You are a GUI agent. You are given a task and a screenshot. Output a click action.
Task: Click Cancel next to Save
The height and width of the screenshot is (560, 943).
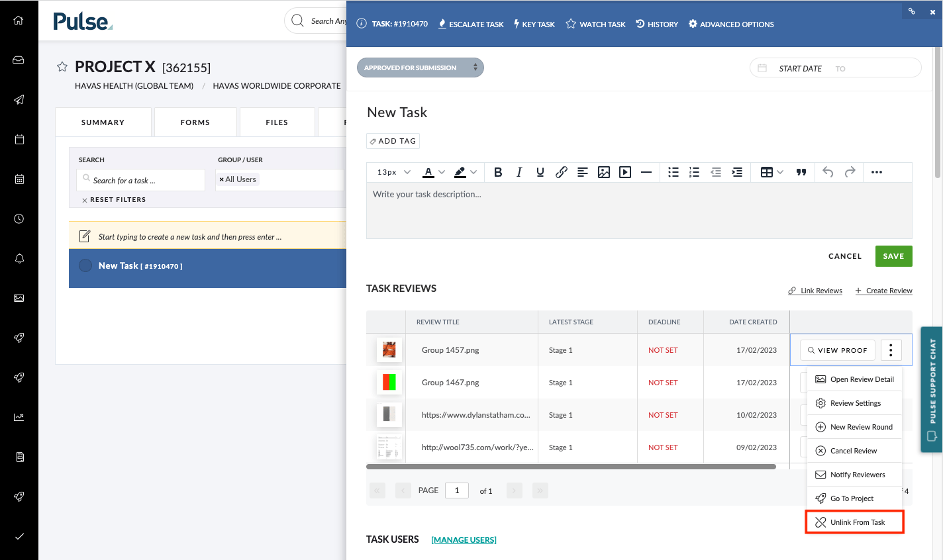(845, 256)
